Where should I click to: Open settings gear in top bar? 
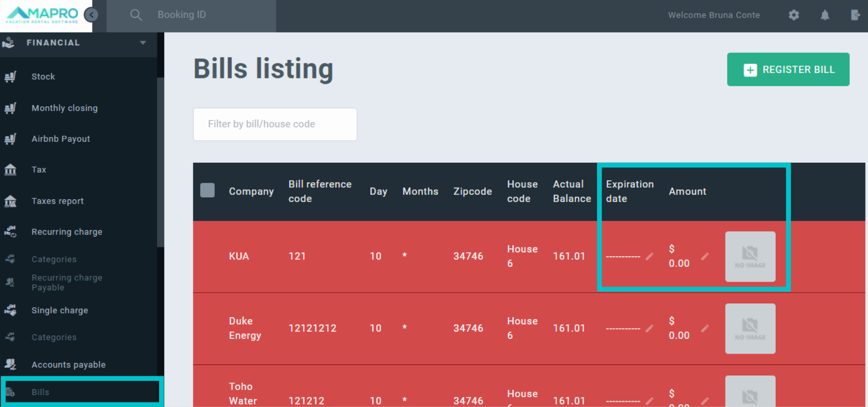pos(793,15)
